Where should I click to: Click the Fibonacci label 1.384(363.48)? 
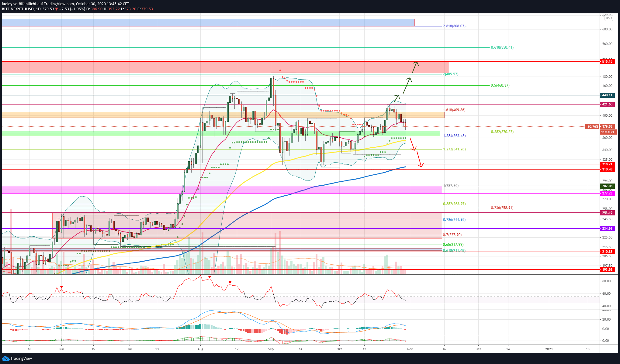tap(454, 136)
